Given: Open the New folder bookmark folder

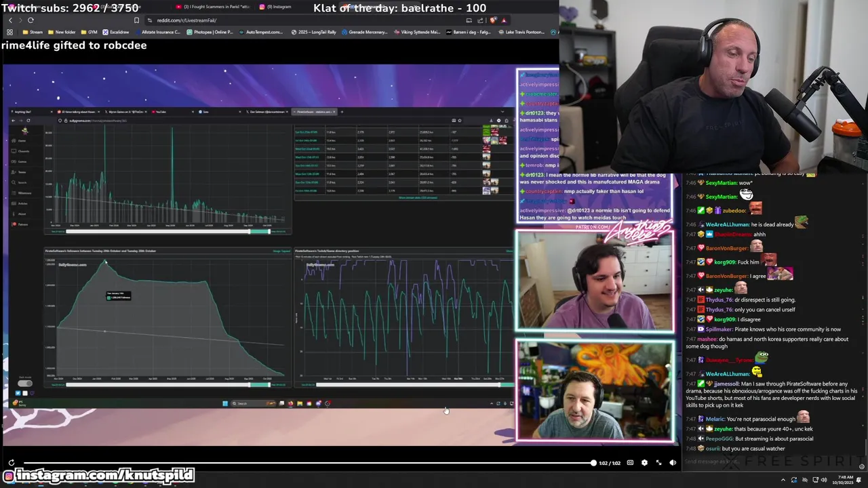Looking at the screenshot, I should (62, 32).
